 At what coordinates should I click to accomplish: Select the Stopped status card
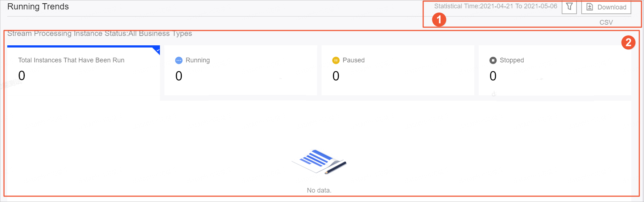[x=555, y=70]
